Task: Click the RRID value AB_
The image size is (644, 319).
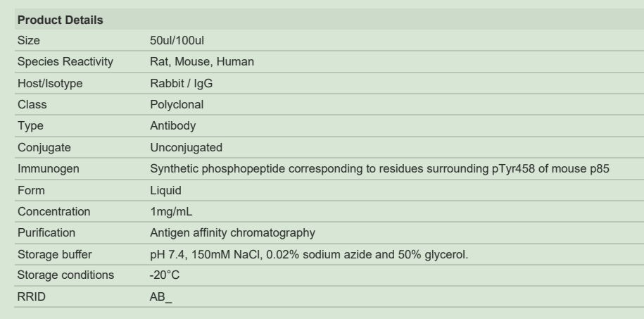Action: (x=161, y=296)
